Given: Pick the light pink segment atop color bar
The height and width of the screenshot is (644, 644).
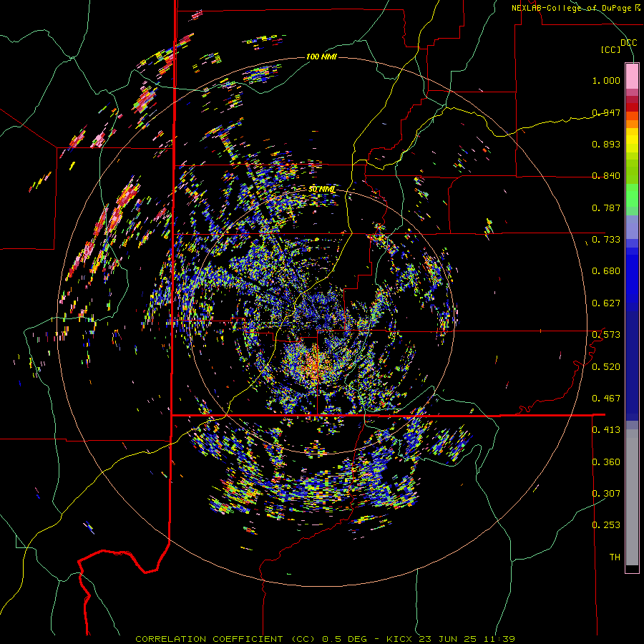Looking at the screenshot, I should pos(632,77).
